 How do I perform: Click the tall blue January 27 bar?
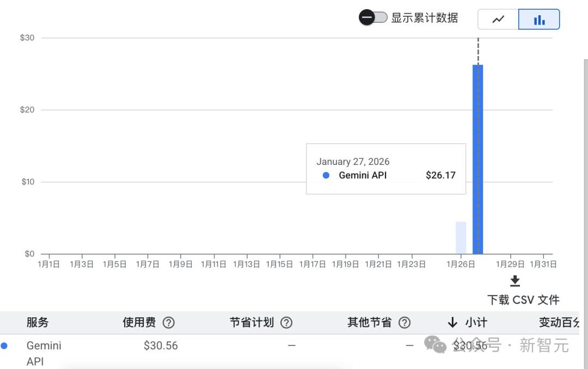478,159
